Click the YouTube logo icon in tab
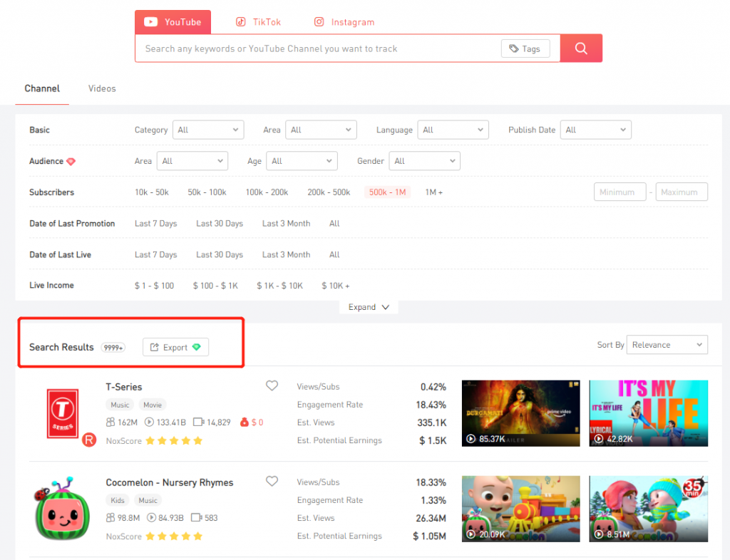The height and width of the screenshot is (560, 730). coord(151,22)
